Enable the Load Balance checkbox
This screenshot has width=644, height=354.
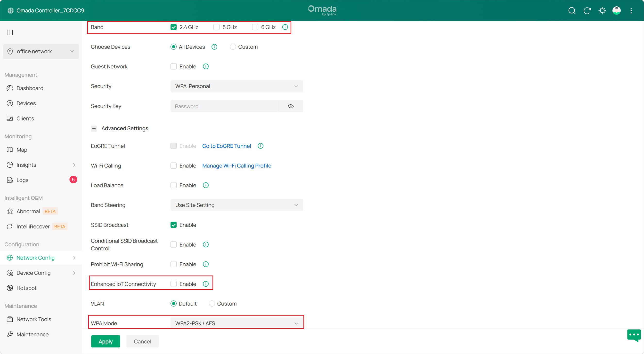173,185
